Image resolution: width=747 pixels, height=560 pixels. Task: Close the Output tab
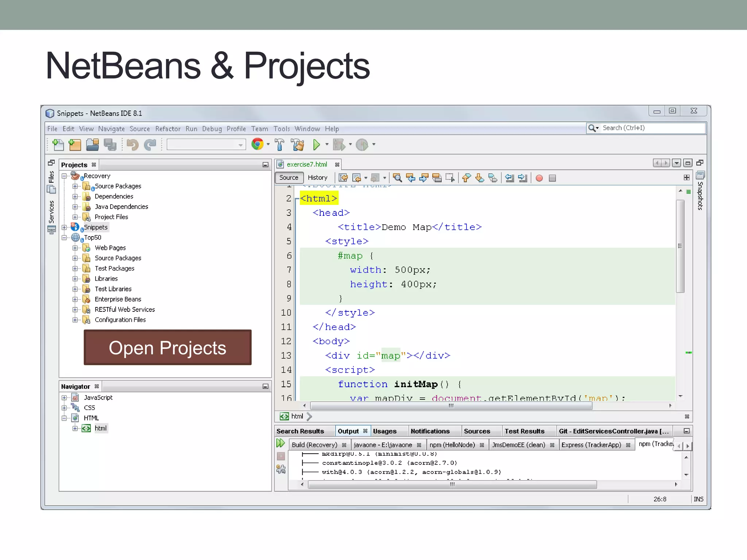(x=365, y=431)
